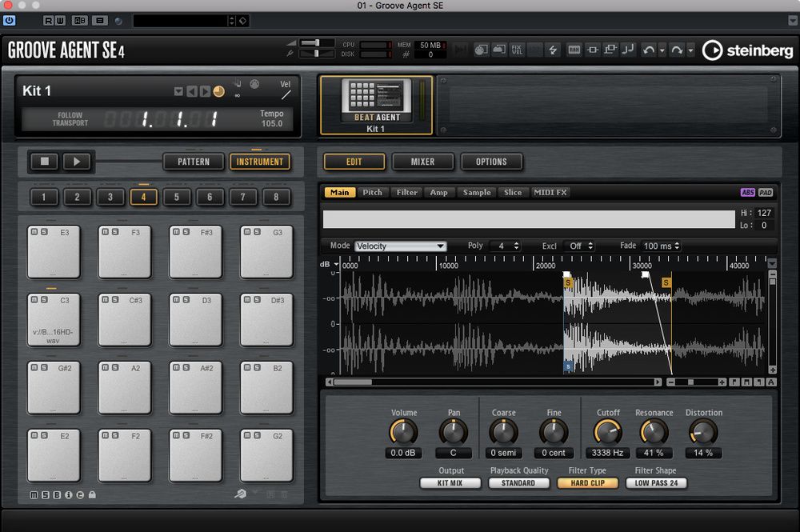
Task: Click the Vel velocity curve icon
Action: coord(286,95)
